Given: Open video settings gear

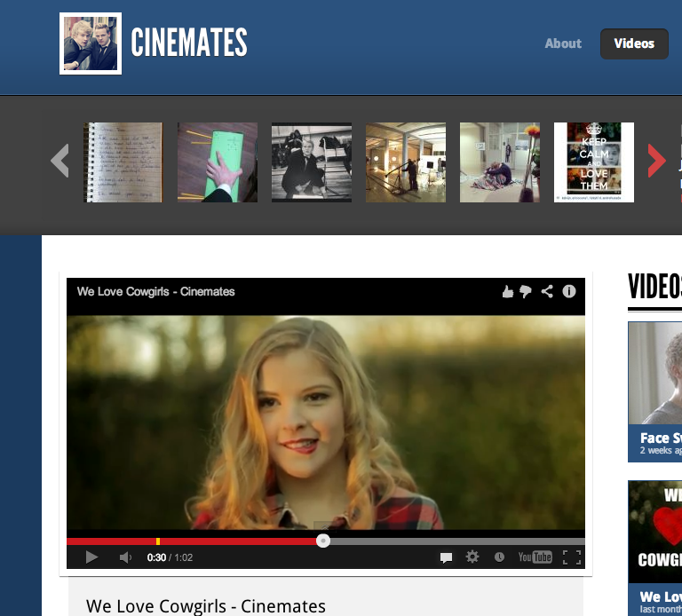Looking at the screenshot, I should (x=472, y=557).
